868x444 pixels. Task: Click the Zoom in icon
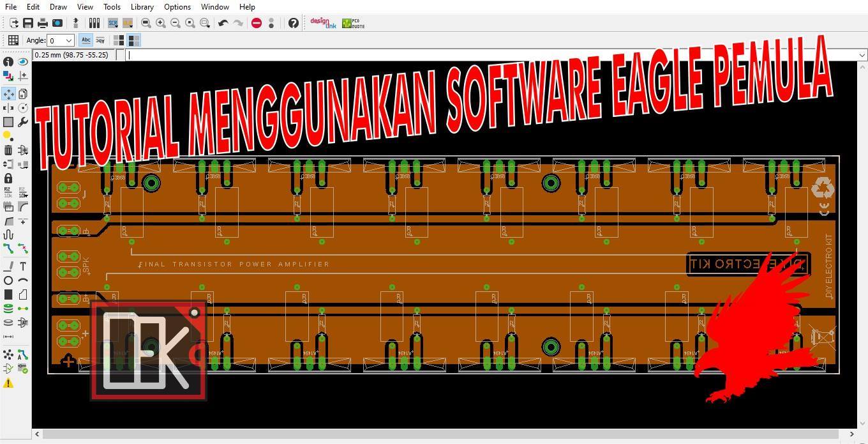161,23
